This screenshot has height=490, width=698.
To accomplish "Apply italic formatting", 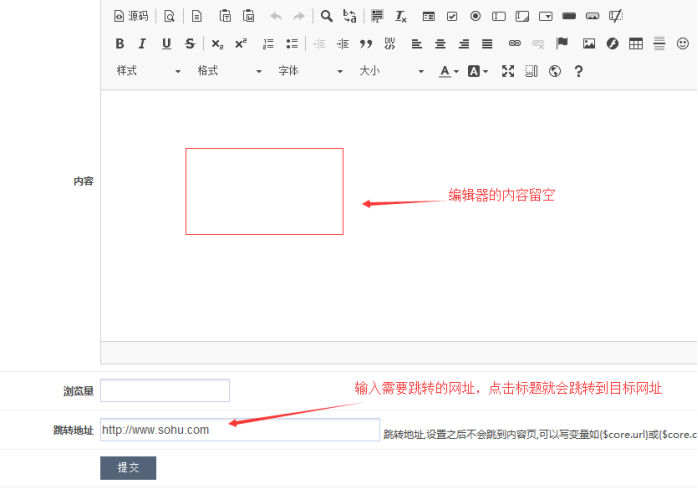I will tap(142, 44).
